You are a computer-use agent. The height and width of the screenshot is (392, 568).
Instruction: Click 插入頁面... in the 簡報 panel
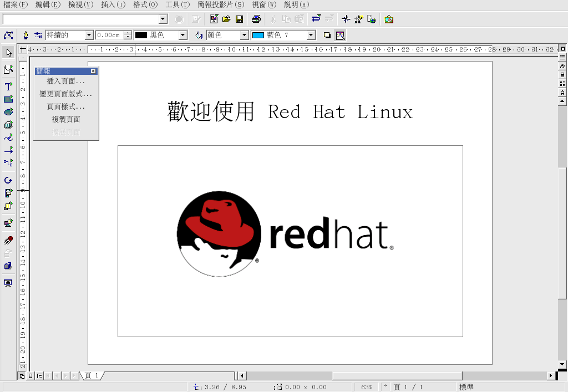point(66,82)
